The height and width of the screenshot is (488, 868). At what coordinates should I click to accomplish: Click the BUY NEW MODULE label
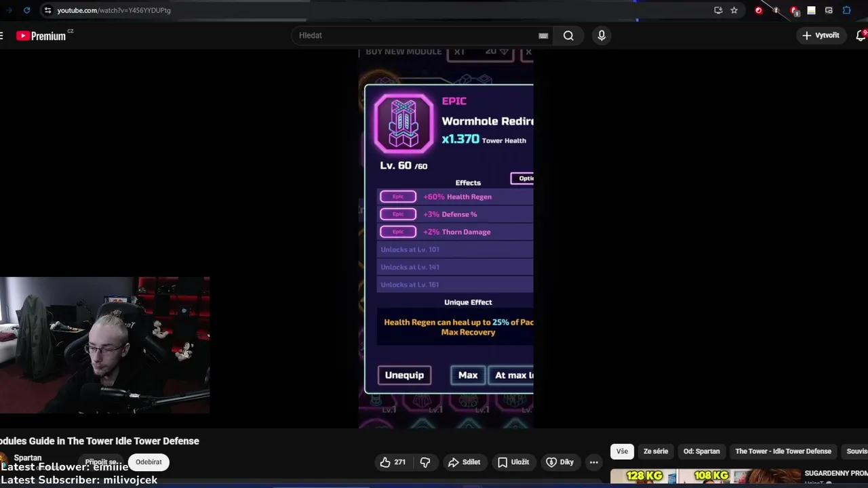tap(403, 52)
